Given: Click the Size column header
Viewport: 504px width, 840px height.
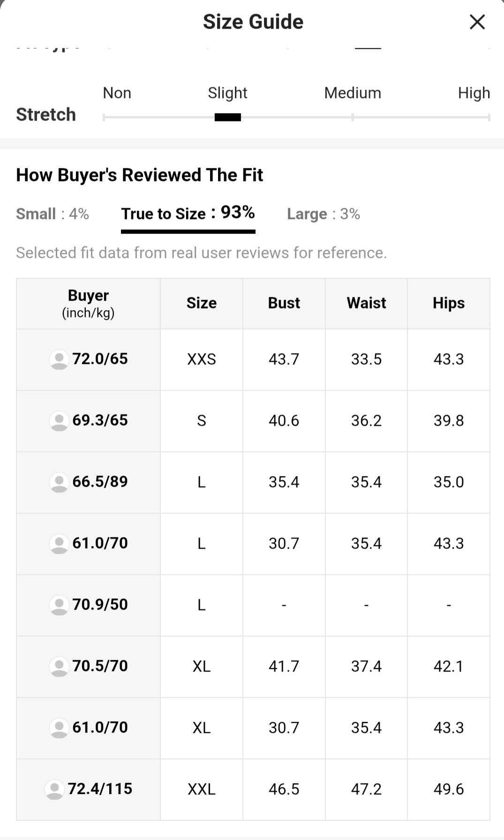Looking at the screenshot, I should (202, 303).
